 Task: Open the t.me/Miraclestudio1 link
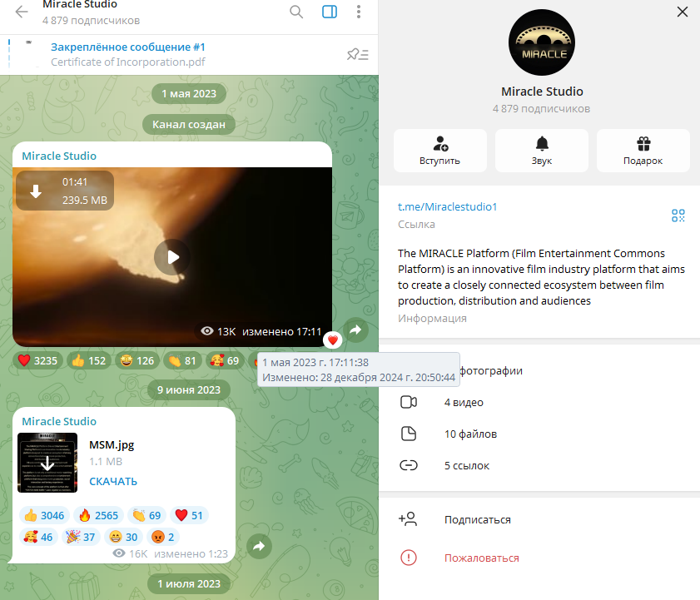447,206
